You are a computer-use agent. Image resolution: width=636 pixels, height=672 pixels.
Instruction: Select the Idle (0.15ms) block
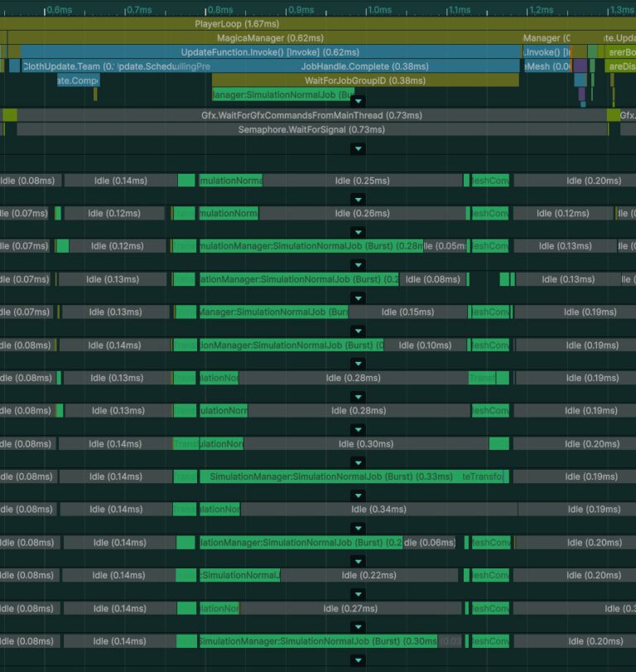[x=407, y=312]
